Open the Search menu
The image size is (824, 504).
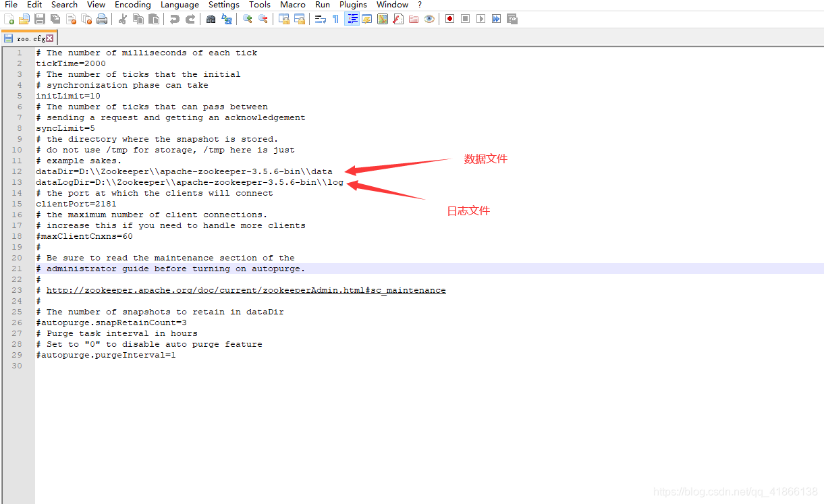(x=64, y=5)
